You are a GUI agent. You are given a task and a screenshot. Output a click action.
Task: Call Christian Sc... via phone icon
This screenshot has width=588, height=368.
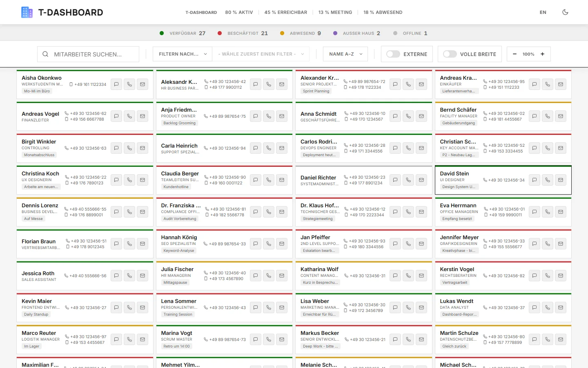click(x=548, y=148)
